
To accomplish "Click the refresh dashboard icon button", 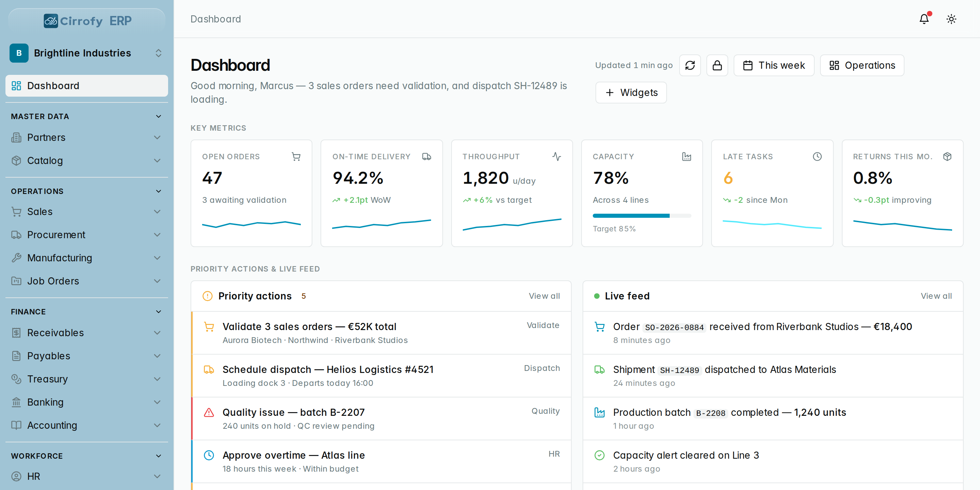I will pyautogui.click(x=690, y=65).
